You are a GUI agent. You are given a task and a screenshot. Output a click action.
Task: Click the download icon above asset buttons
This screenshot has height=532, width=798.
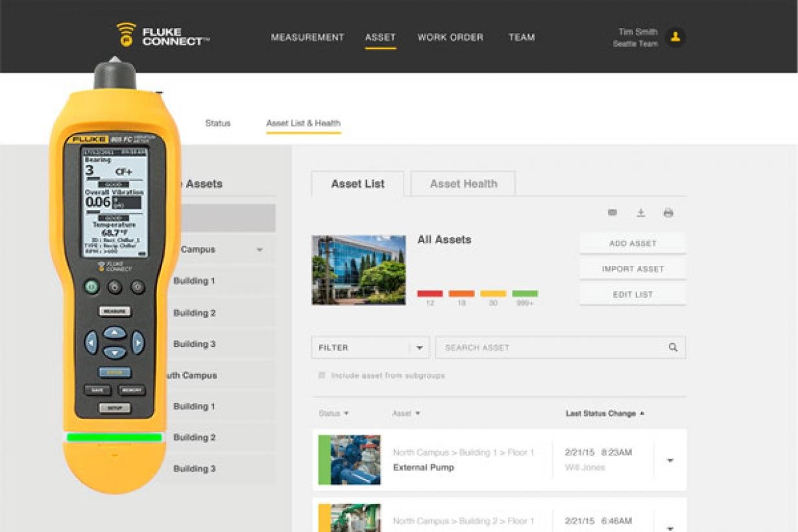click(640, 213)
